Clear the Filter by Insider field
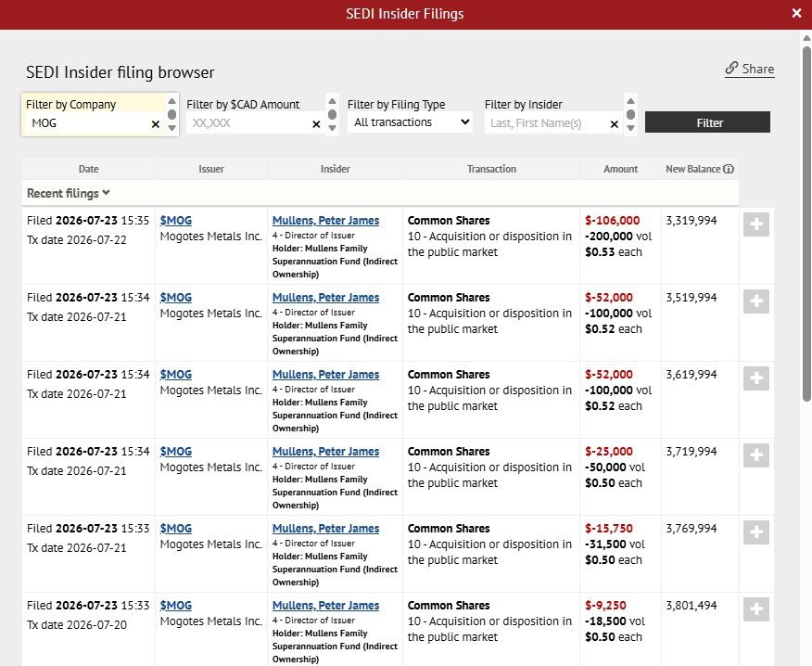 [615, 124]
